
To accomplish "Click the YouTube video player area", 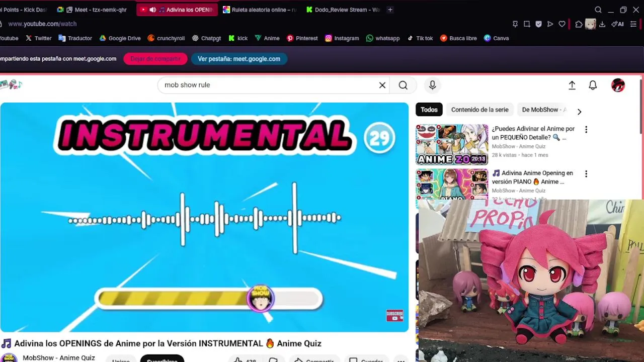I will [x=204, y=217].
